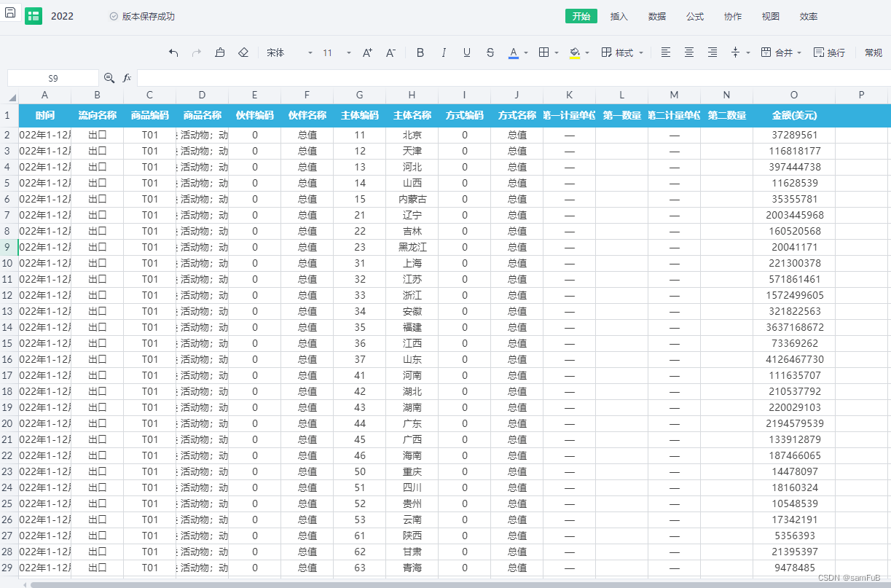Align text right
Screen dimensions: 891x588
713,52
